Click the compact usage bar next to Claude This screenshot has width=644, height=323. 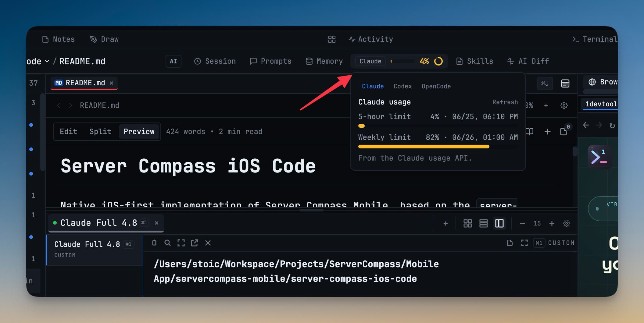click(402, 61)
